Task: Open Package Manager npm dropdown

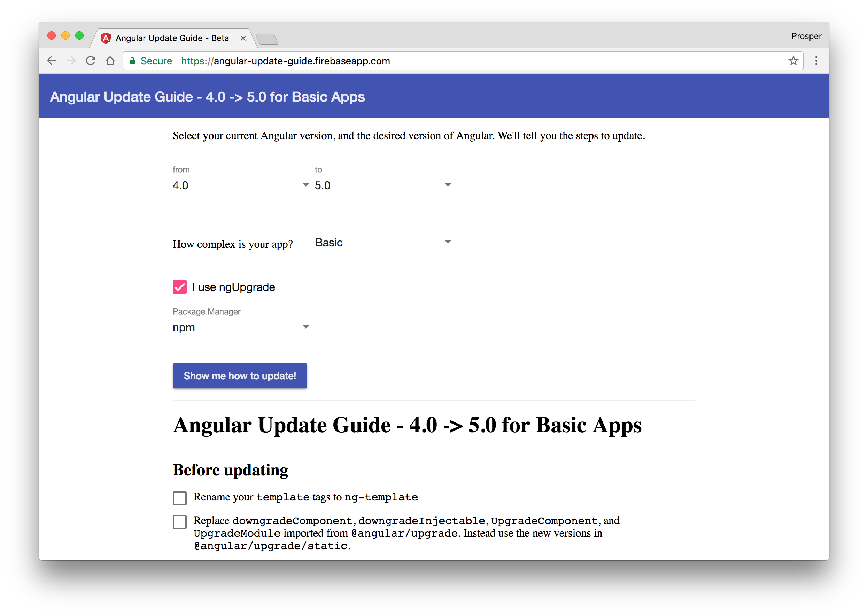Action: click(x=242, y=327)
